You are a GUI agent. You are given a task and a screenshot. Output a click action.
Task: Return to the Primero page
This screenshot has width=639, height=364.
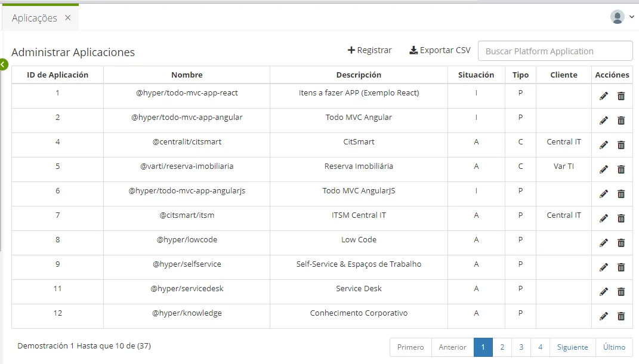pyautogui.click(x=410, y=347)
